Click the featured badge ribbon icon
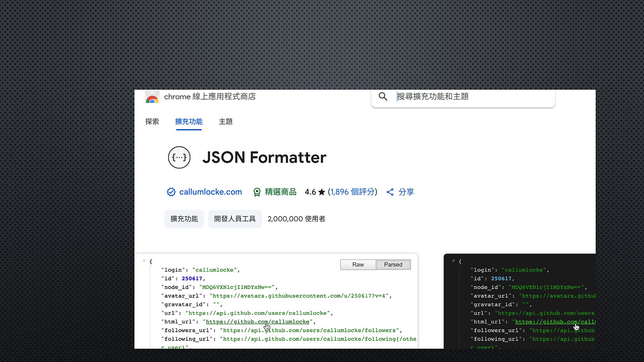 pyautogui.click(x=257, y=192)
